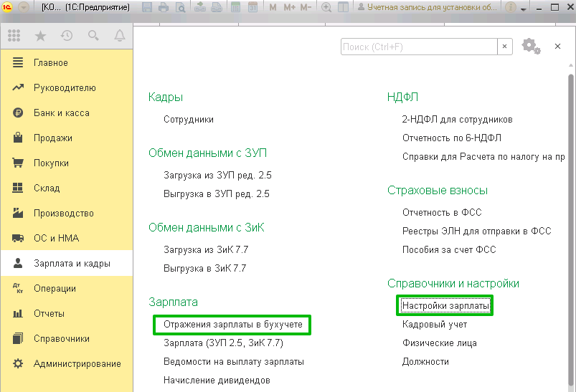This screenshot has height=392, width=576.
Task: Click the ОС и НМА truck icon
Action: (18, 238)
